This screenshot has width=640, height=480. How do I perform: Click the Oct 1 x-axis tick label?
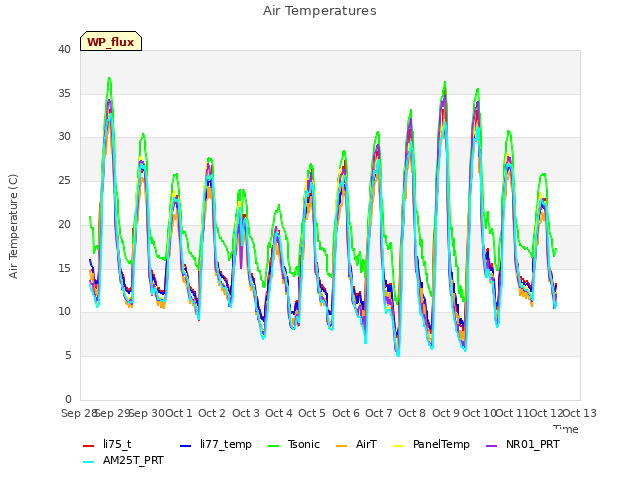coord(179,413)
